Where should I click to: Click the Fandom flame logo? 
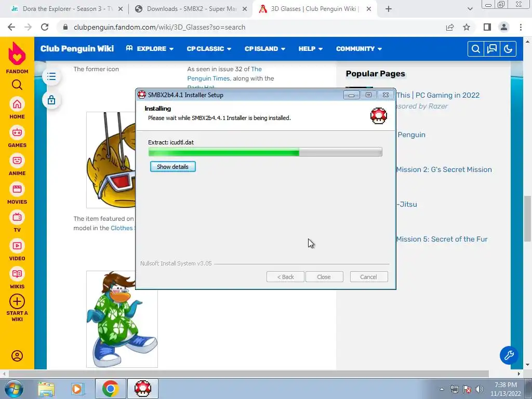(17, 54)
